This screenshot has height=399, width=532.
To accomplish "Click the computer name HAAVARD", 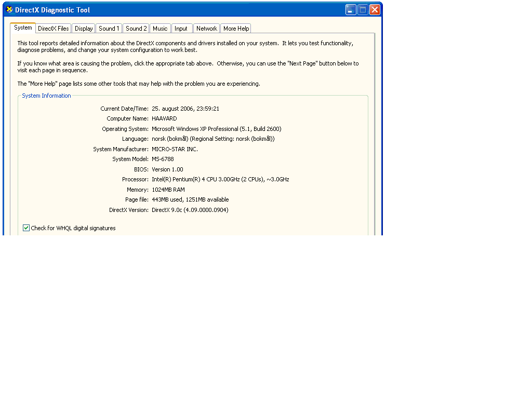I will (164, 118).
